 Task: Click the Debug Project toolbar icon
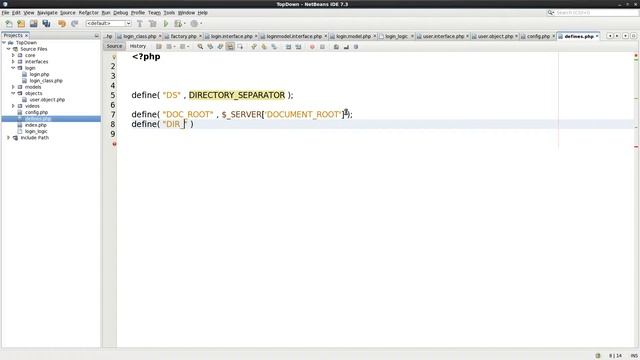(178, 24)
